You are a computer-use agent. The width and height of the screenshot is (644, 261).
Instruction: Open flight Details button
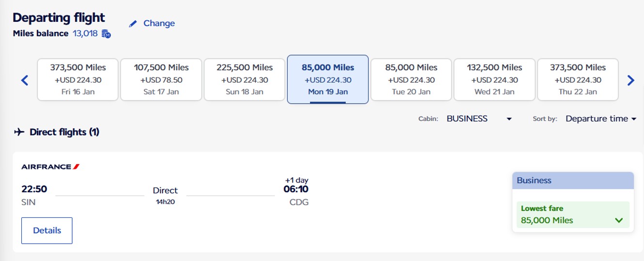coord(47,230)
